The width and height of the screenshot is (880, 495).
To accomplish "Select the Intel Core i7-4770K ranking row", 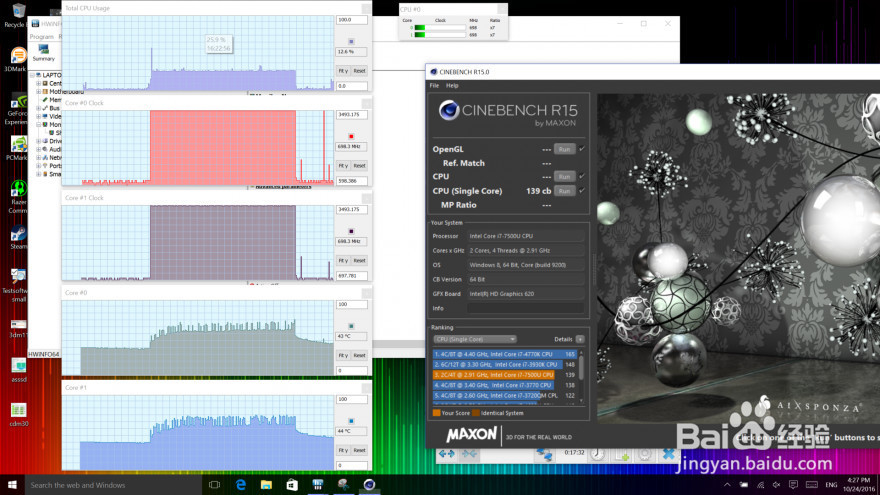I will click(505, 354).
